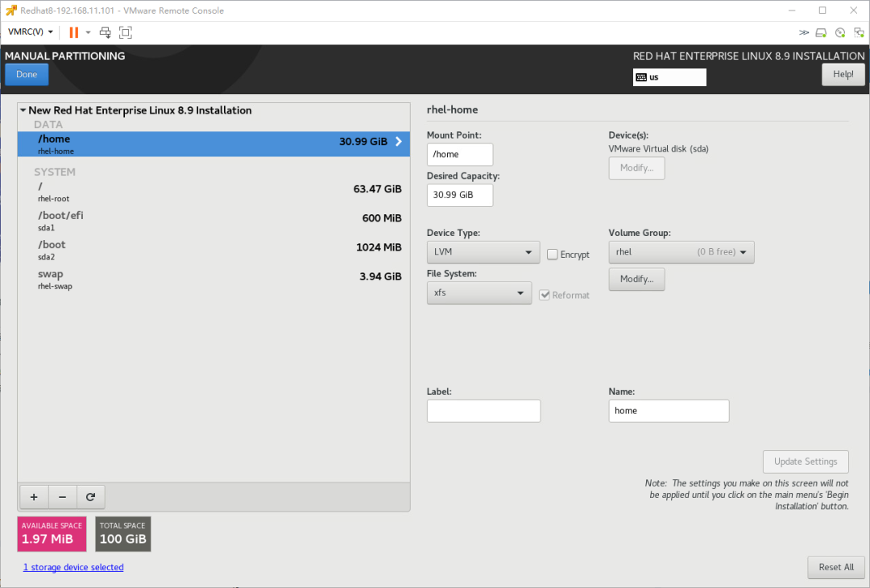870x588 pixels.
Task: Add a new mount point with plus
Action: 34,497
